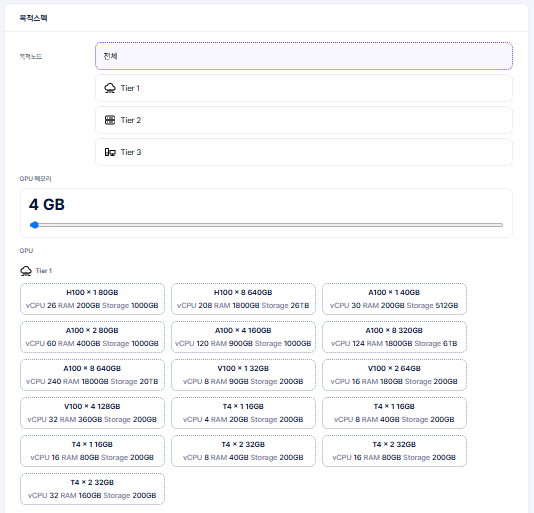Choose the Tier 2 node option

(x=304, y=120)
